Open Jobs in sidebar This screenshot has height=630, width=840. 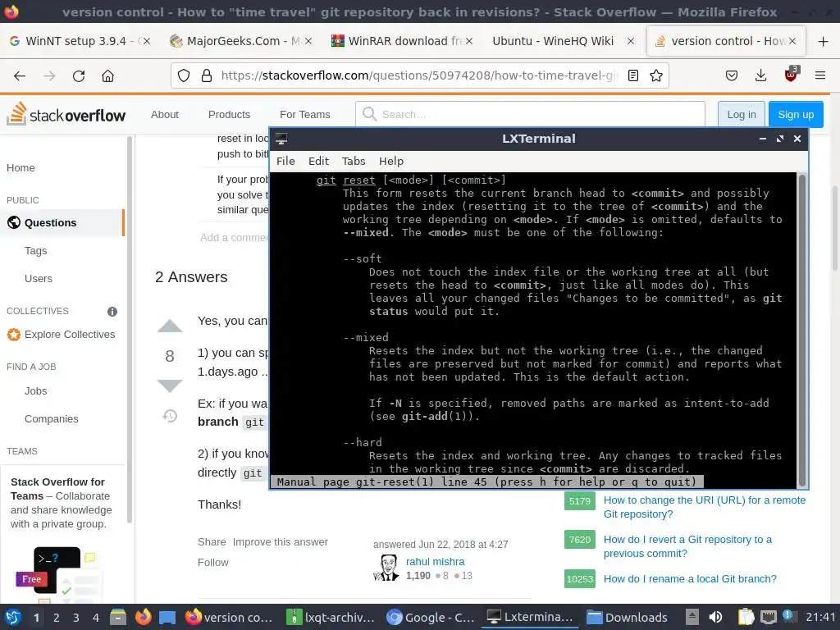point(36,391)
